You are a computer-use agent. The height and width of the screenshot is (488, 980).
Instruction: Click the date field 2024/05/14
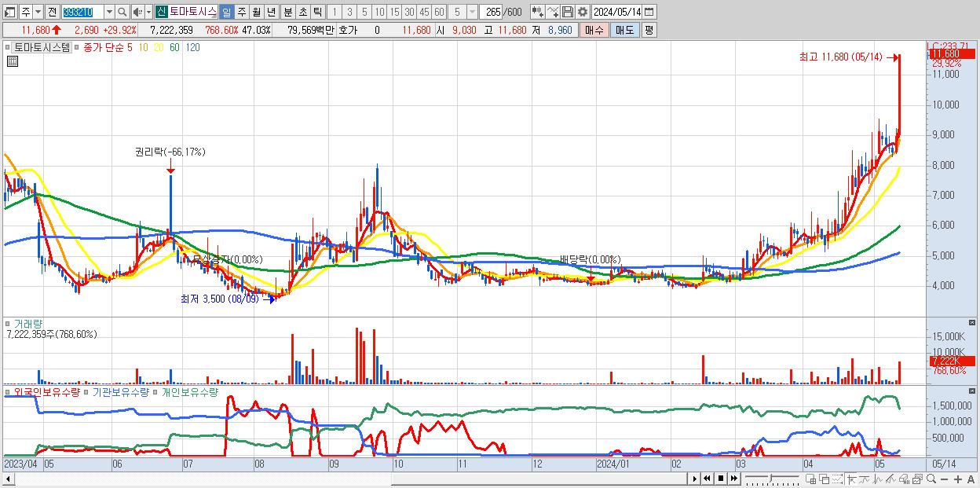616,12
